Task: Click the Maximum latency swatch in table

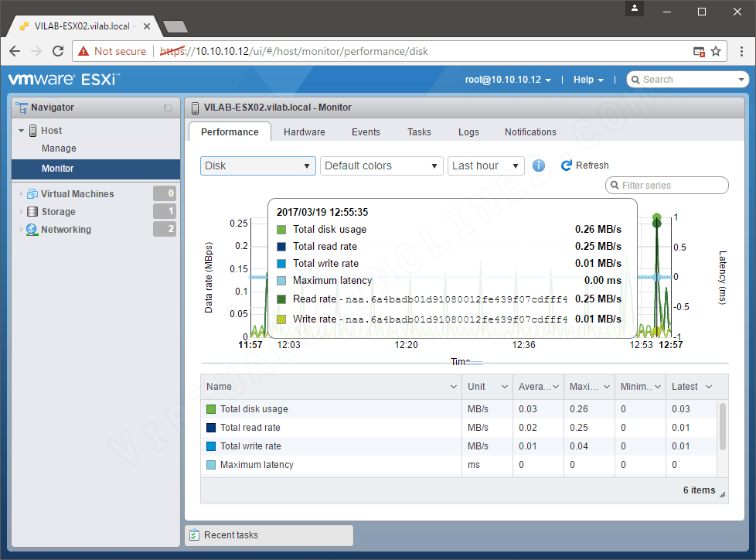Action: tap(211, 465)
